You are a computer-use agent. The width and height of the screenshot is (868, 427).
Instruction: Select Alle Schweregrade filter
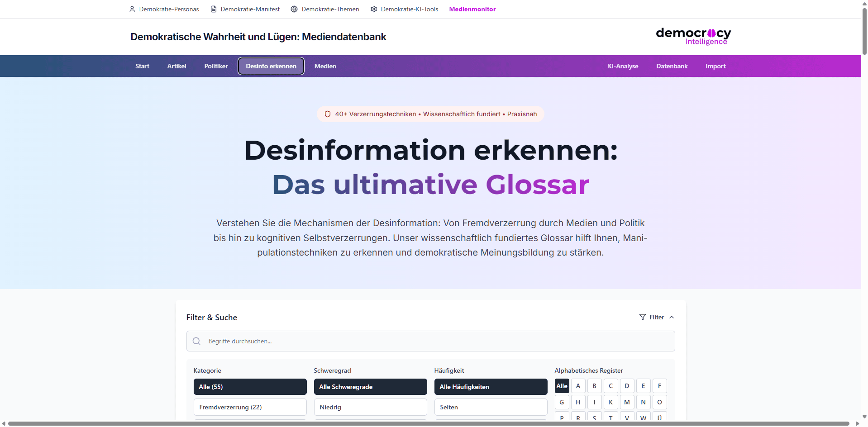(370, 387)
